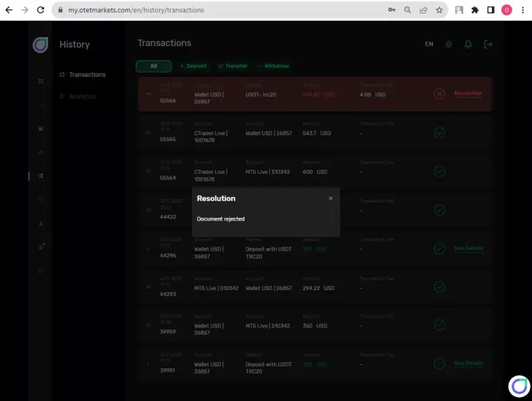Image resolution: width=532 pixels, height=401 pixels.
Task: Open See Details for transaction 39951
Action: (469, 364)
